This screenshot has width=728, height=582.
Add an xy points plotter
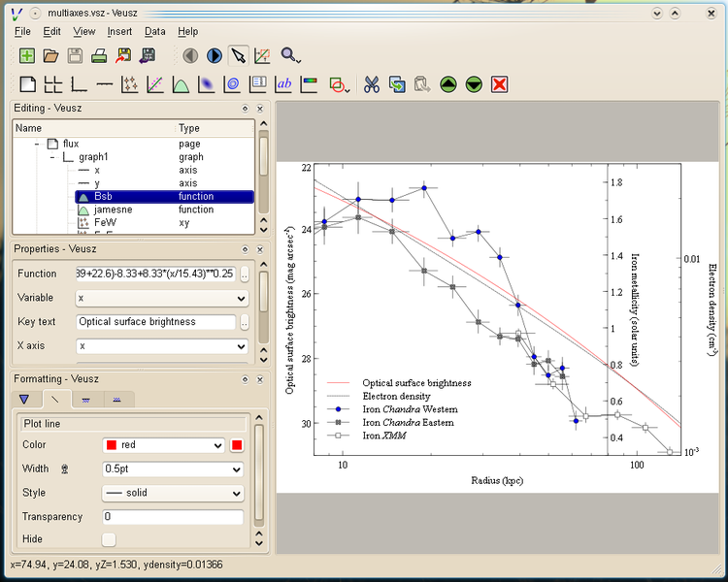coord(130,84)
